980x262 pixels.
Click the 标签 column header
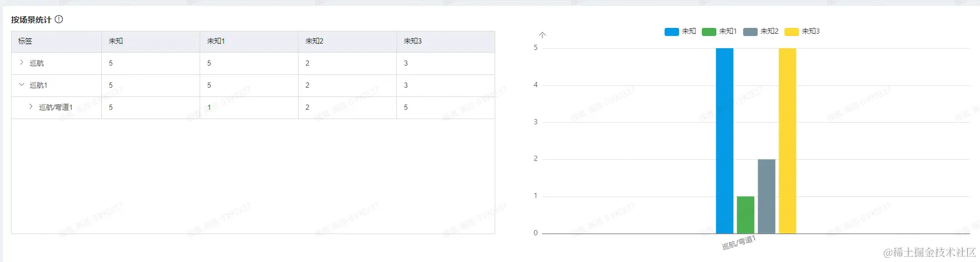[25, 41]
